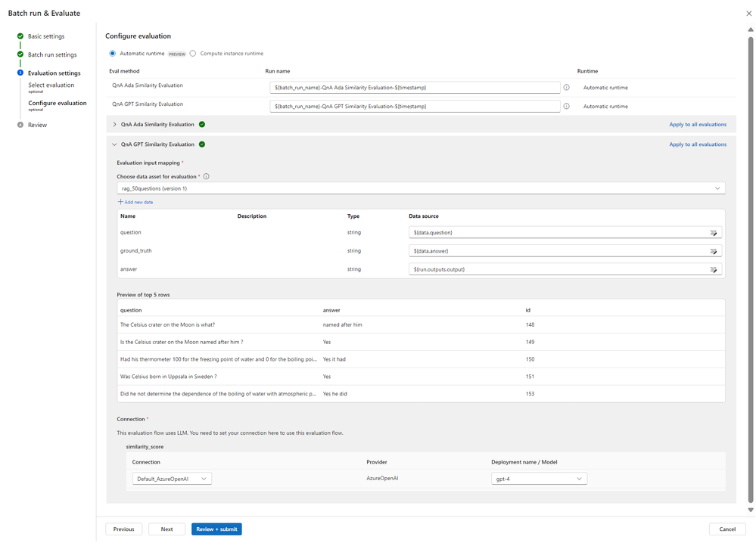Open the data asset dropdown rag_50questions
Image resolution: width=756 pixels, height=546 pixels.
(421, 188)
